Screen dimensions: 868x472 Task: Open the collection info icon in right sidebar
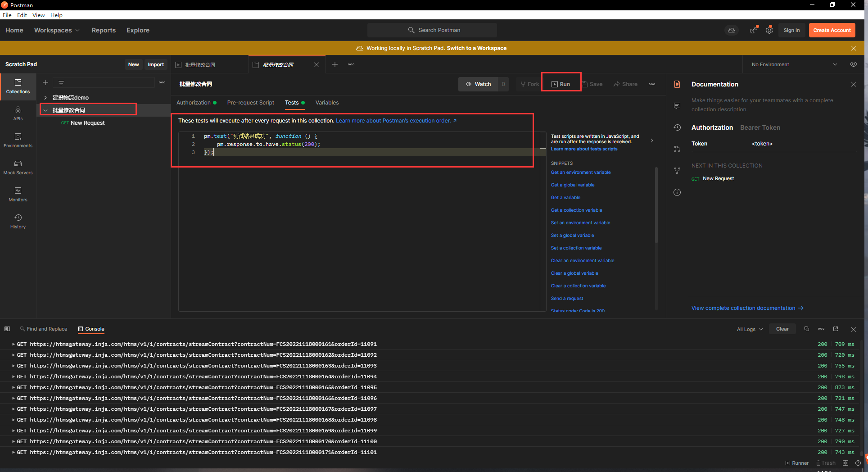677,192
